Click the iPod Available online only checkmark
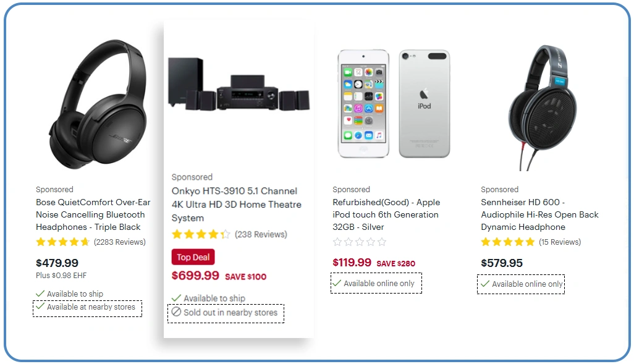The height and width of the screenshot is (364, 634). click(337, 283)
